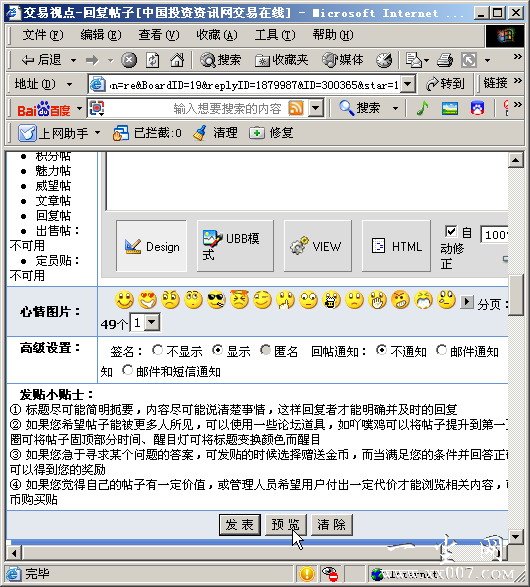Screen dimensions: 530x587
Task: Click the green music note icon
Action: point(423,109)
